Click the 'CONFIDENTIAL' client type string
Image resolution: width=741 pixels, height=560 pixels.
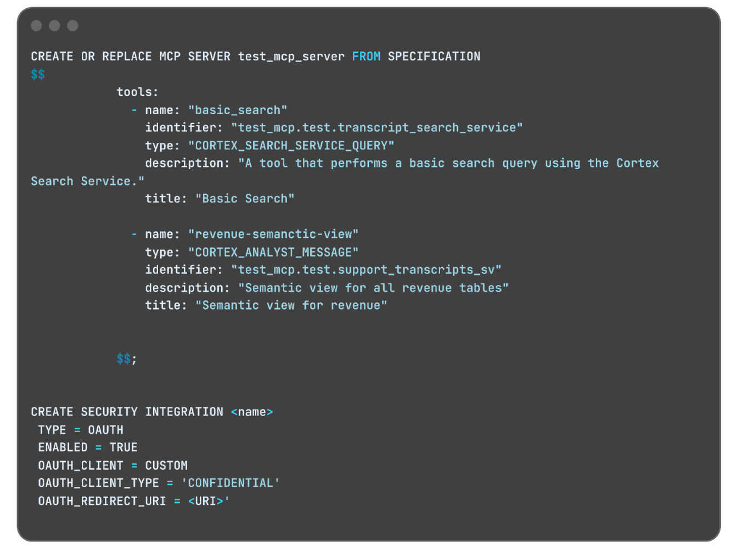tap(231, 483)
